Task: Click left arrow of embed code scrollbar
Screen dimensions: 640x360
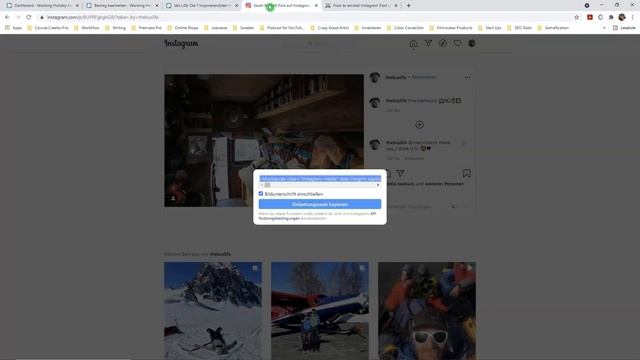Action: [x=262, y=185]
